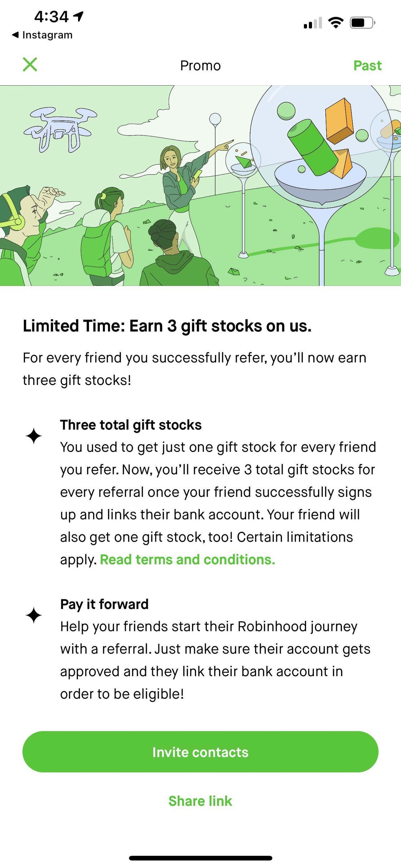401x868 pixels.
Task: Open the Past promotions link
Action: [x=367, y=66]
